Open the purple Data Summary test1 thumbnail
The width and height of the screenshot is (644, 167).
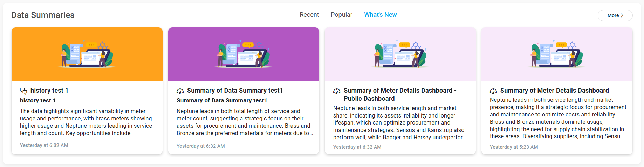pos(244,54)
